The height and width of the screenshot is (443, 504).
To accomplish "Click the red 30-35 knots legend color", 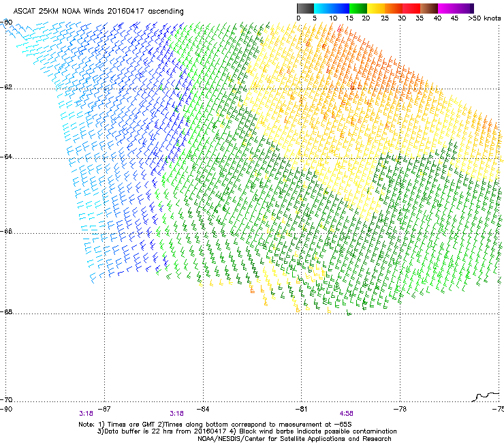I will [x=411, y=8].
